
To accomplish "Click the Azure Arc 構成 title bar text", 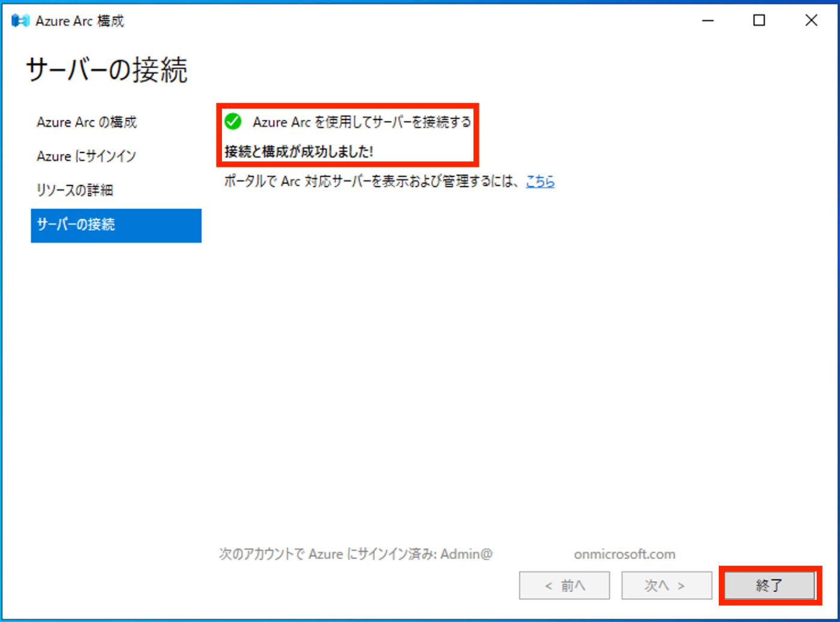I will [x=80, y=21].
